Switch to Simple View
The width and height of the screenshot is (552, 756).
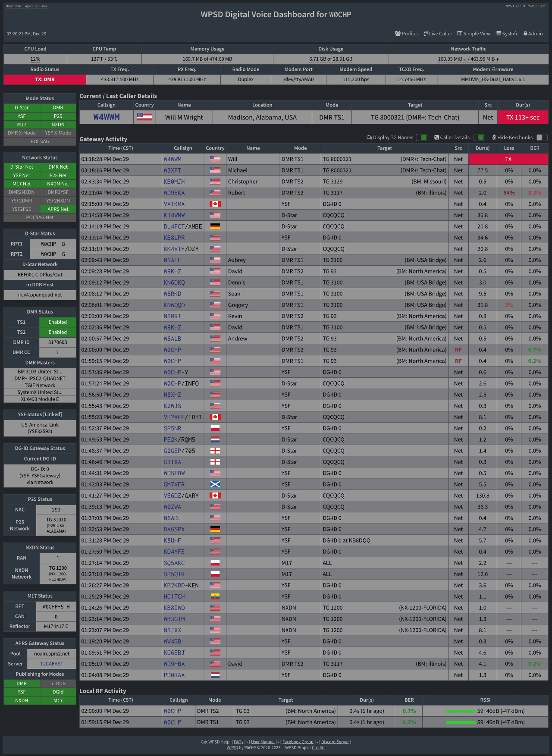[x=474, y=34]
